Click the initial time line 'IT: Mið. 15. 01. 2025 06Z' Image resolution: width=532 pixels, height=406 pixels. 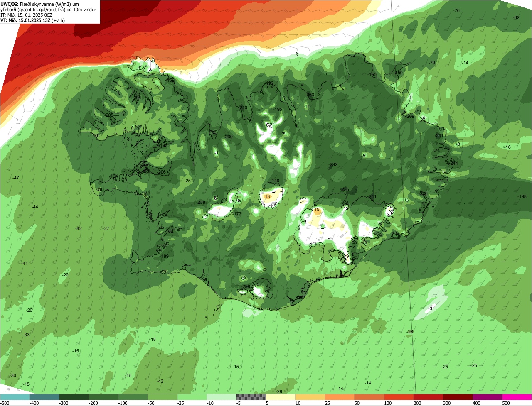click(x=26, y=15)
